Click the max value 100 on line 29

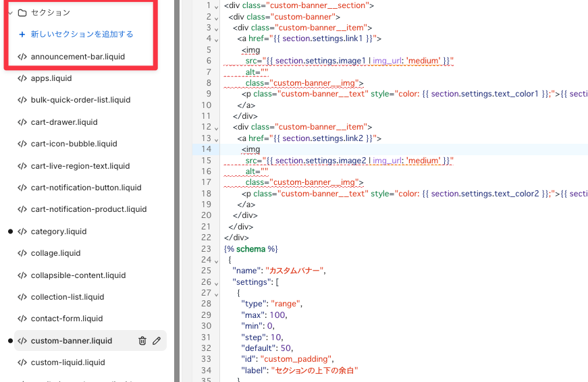[277, 315]
